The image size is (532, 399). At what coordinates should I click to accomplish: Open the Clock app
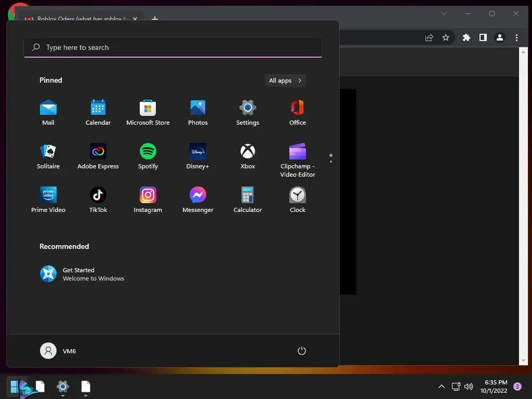(x=298, y=200)
